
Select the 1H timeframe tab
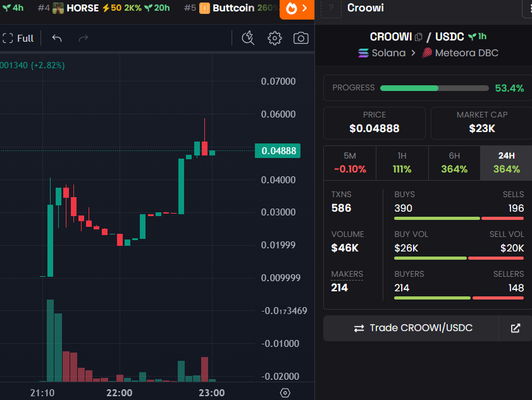coord(402,163)
